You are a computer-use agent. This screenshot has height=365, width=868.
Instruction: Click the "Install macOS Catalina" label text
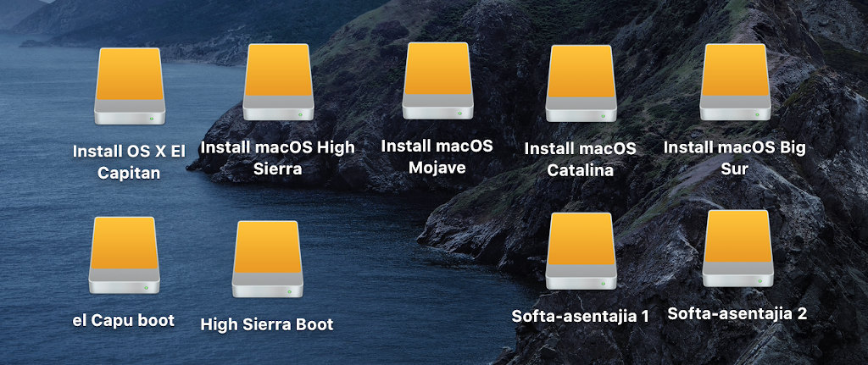click(580, 159)
